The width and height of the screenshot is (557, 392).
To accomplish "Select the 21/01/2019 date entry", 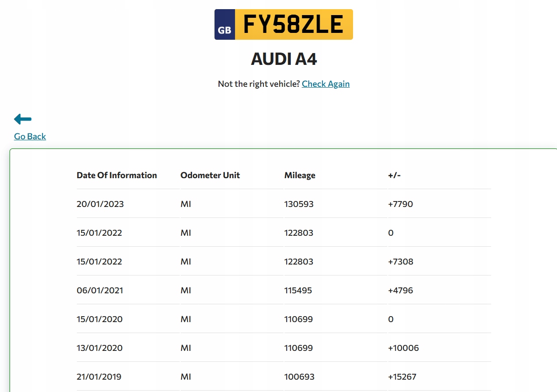I will click(x=99, y=376).
